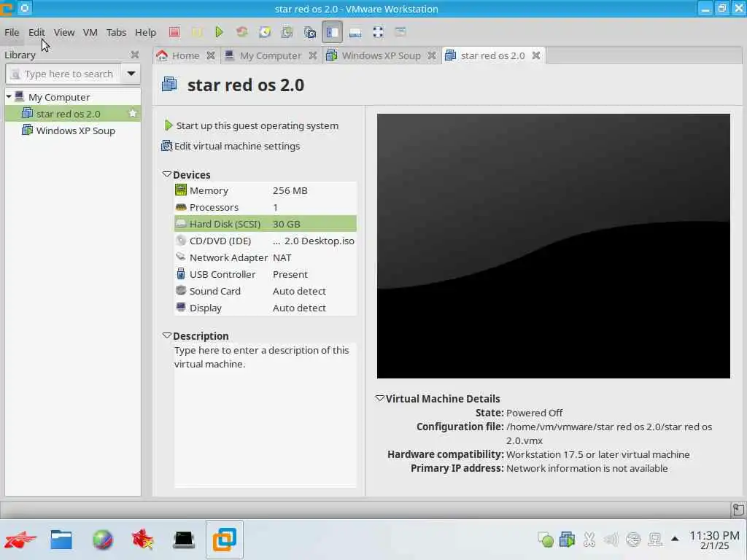Click into the Description text box
Image resolution: width=747 pixels, height=560 pixels.
[x=266, y=415]
